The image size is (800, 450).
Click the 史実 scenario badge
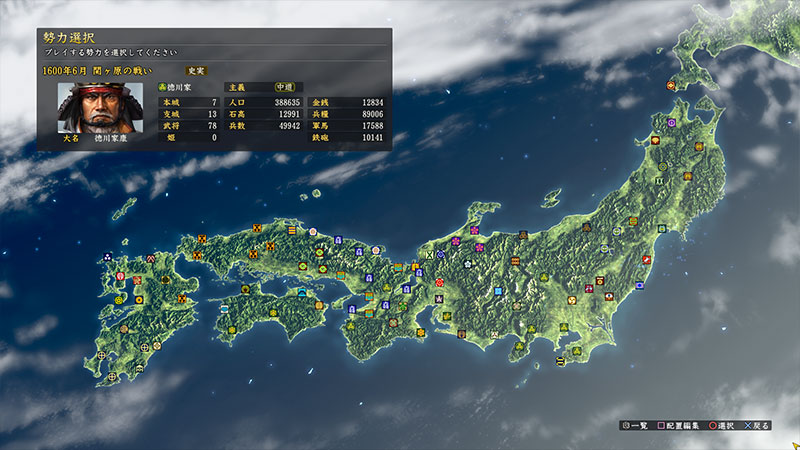pos(197,70)
